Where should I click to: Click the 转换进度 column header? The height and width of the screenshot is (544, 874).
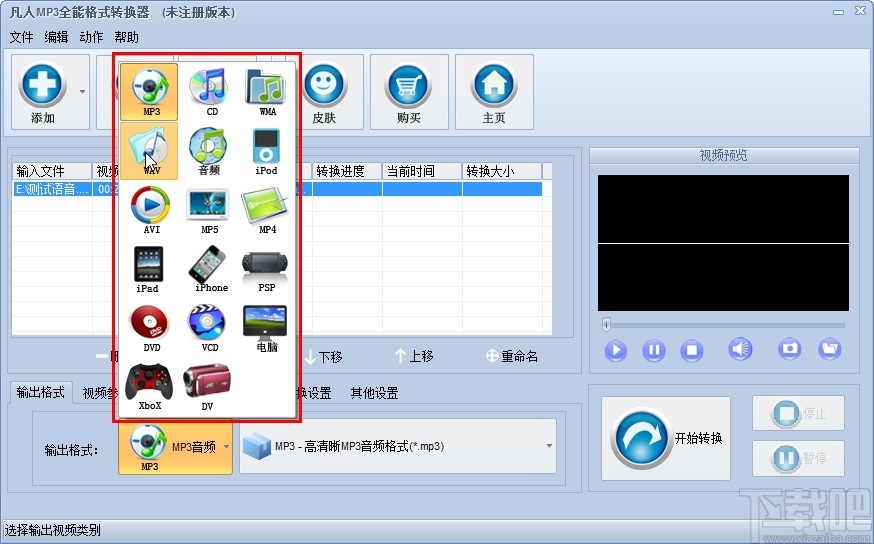[x=347, y=171]
